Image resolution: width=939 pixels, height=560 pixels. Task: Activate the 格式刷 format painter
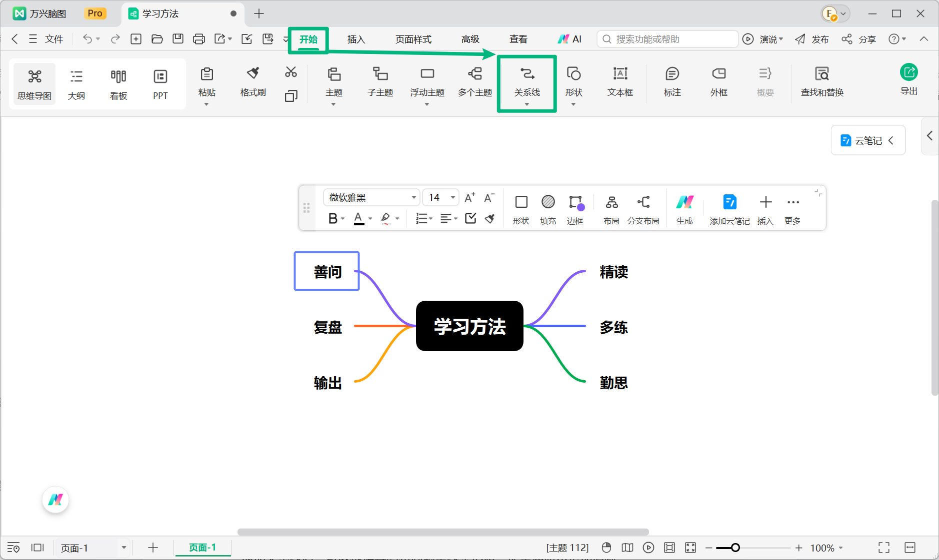[253, 82]
